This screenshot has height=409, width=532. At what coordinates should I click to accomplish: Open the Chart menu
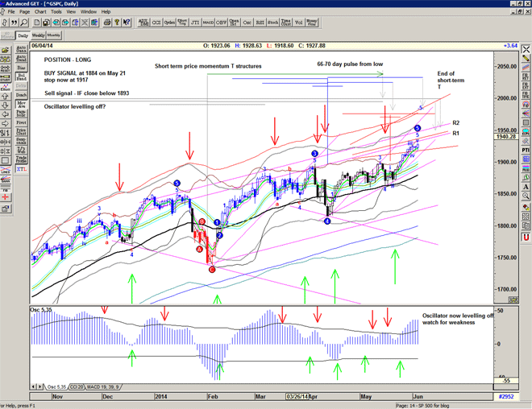coord(38,12)
